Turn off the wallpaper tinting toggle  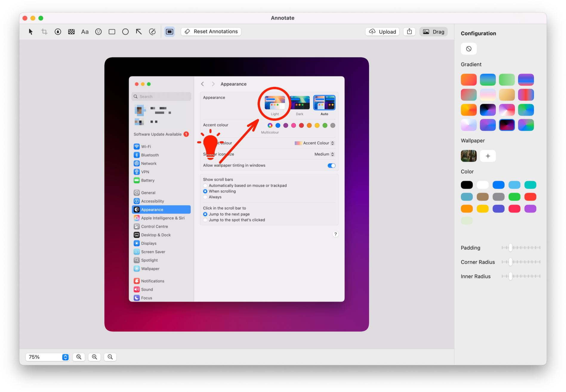click(x=331, y=165)
